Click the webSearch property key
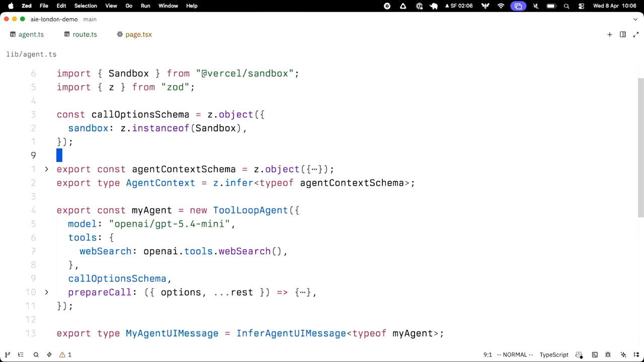This screenshot has height=362, width=644. point(105,251)
